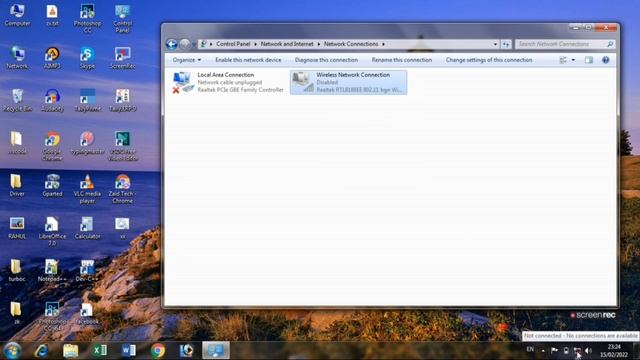Image resolution: width=640 pixels, height=360 pixels.
Task: Click Rename this connection
Action: (x=402, y=60)
